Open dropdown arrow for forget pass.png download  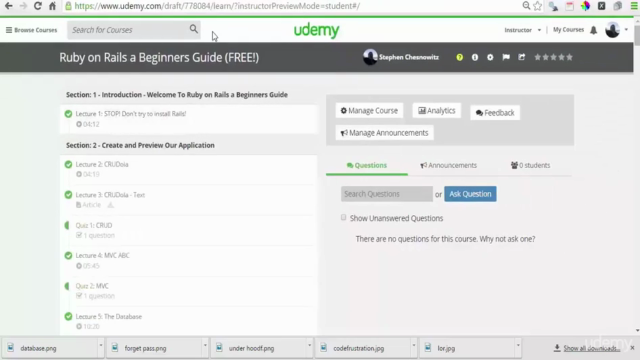pyautogui.click(x=205, y=346)
